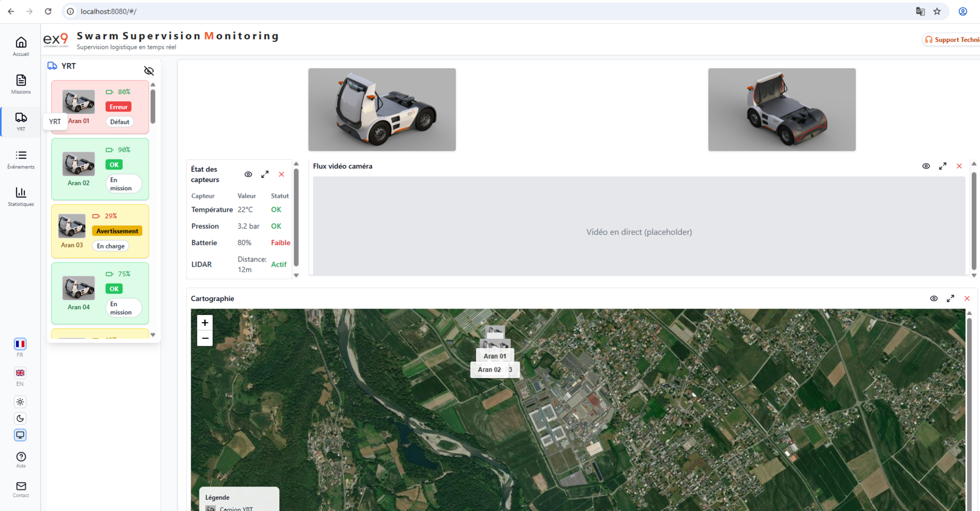The height and width of the screenshot is (511, 980).
Task: Switch language to French flag
Action: pyautogui.click(x=20, y=344)
